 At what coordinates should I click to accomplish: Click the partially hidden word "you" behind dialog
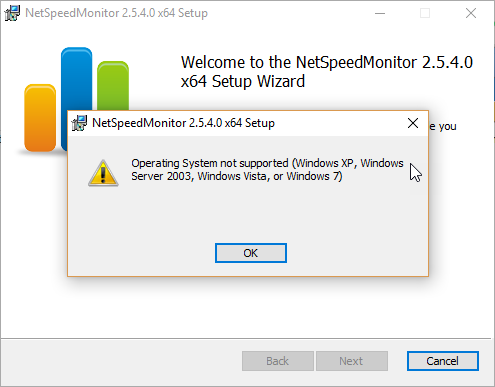click(x=447, y=127)
